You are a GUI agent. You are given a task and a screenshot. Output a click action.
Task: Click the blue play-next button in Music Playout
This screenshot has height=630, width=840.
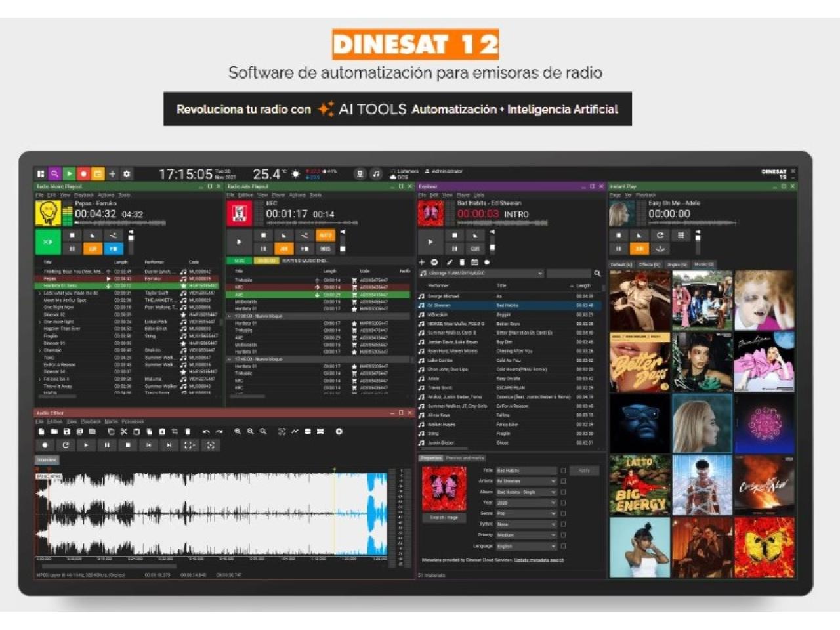coord(113,249)
